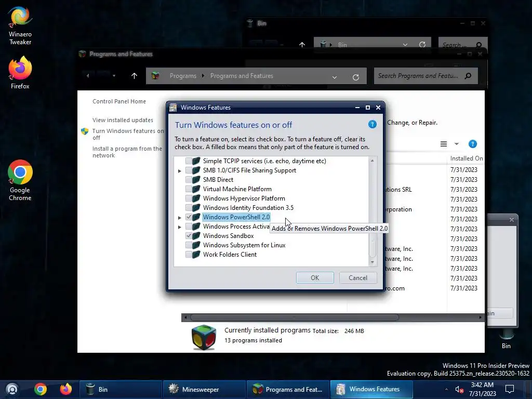Click Install a program from the network
532x399 pixels.
pos(127,152)
